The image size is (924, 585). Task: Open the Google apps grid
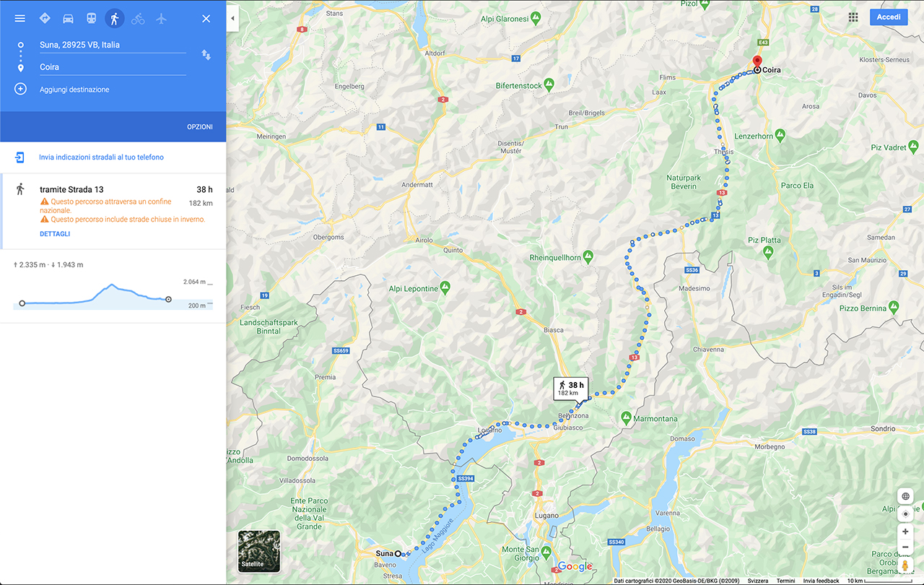click(853, 17)
